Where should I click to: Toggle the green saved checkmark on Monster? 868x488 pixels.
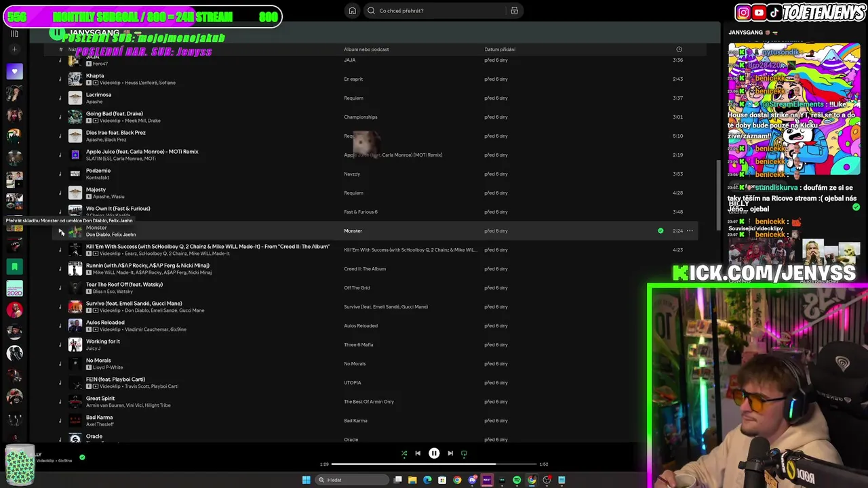[660, 231]
